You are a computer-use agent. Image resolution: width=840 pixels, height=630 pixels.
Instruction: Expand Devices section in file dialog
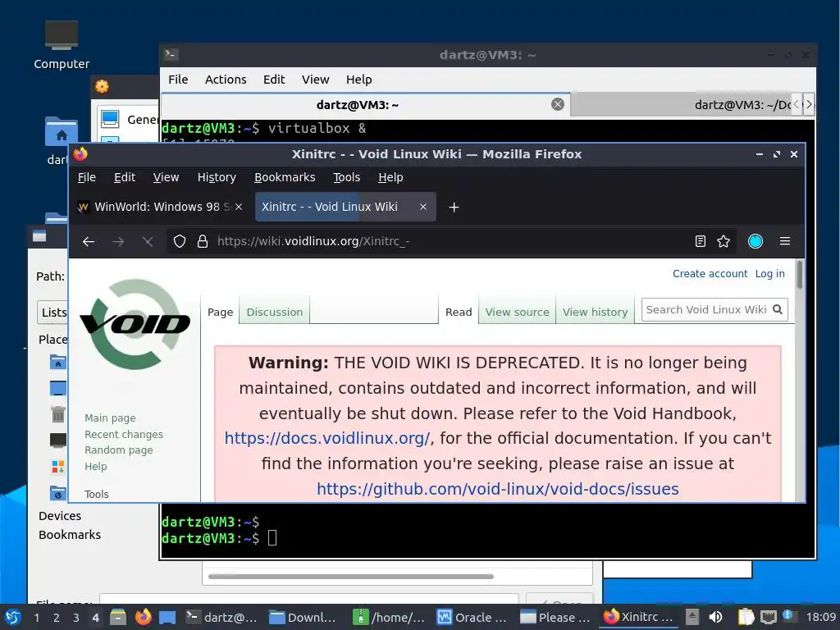59,516
